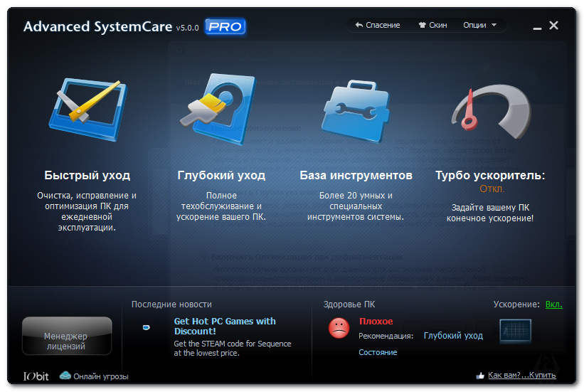
Task: Click the Turbo Boost speedometer icon
Action: [492, 112]
